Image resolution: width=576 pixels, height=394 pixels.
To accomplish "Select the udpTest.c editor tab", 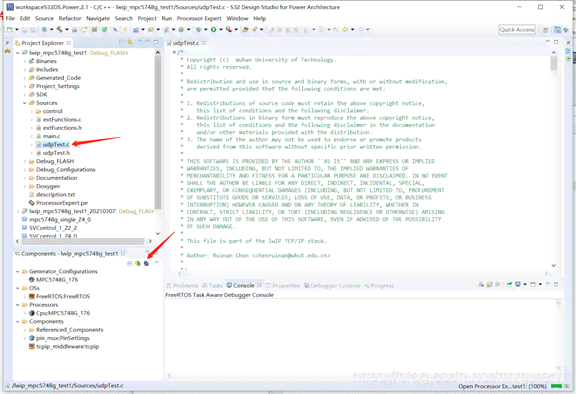I will click(x=186, y=43).
